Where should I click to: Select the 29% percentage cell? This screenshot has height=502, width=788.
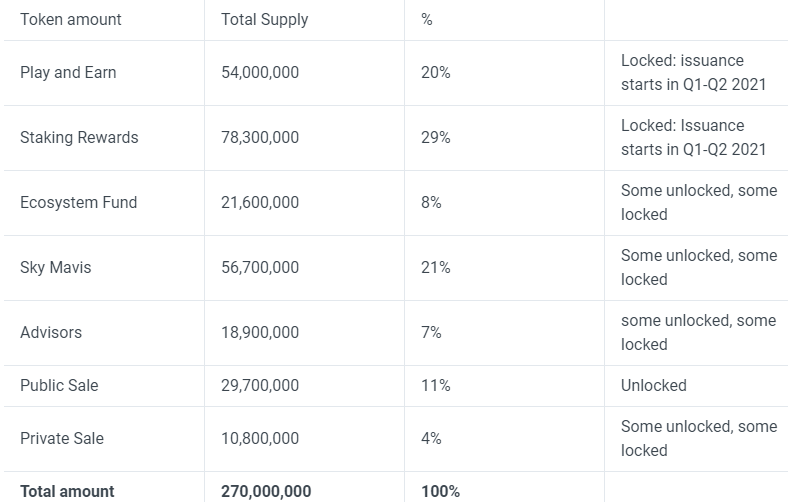(x=435, y=137)
